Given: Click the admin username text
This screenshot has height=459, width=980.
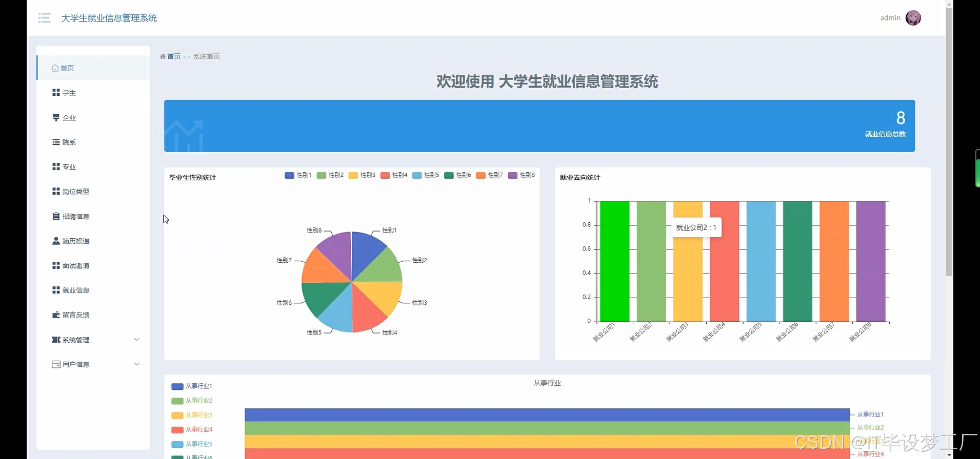Looking at the screenshot, I should click(x=890, y=18).
